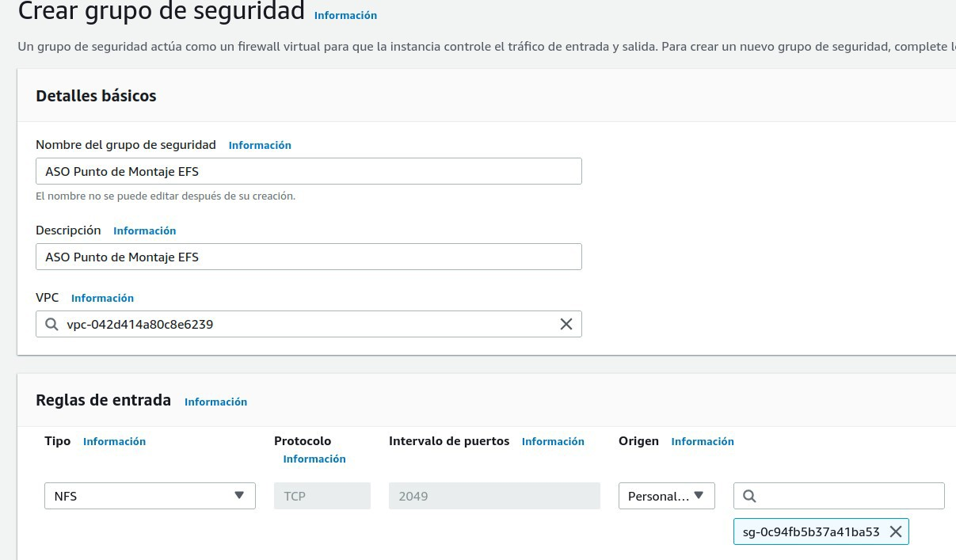Click Información next to the Tipo column header

pos(114,441)
